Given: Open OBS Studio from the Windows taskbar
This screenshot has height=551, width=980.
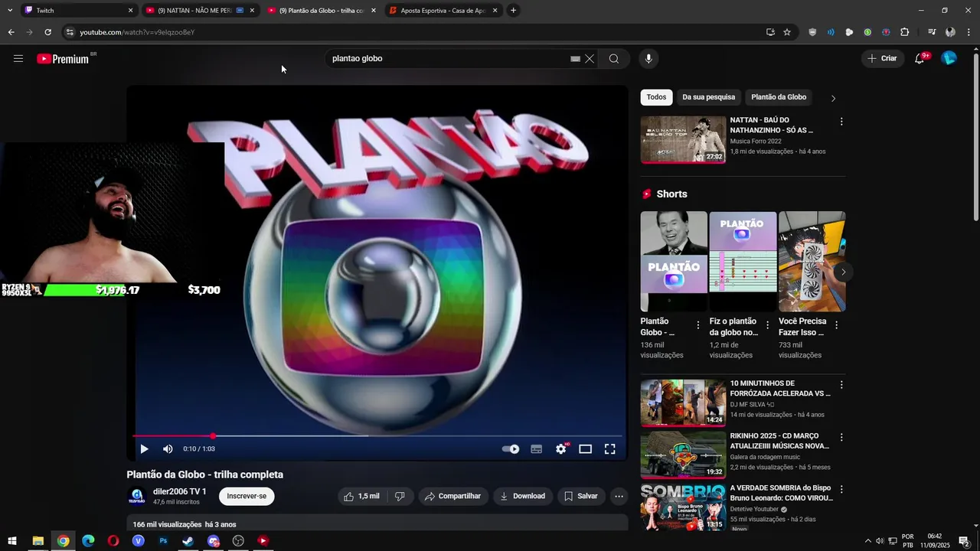Looking at the screenshot, I should (x=238, y=541).
